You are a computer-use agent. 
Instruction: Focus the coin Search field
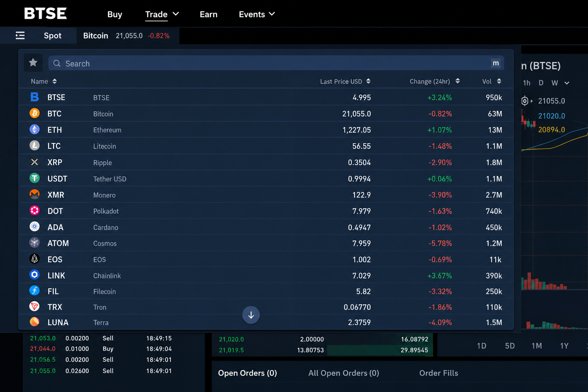(276, 63)
